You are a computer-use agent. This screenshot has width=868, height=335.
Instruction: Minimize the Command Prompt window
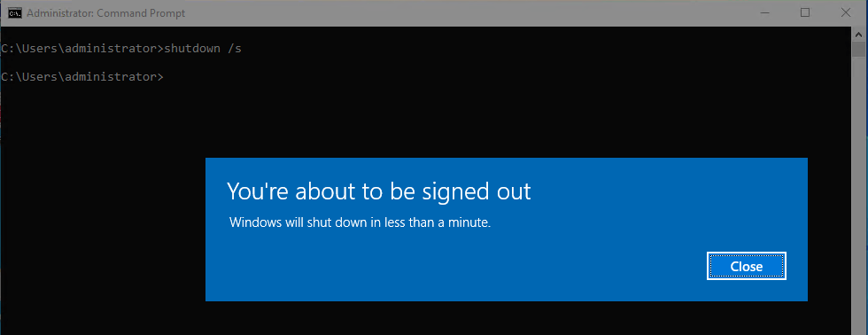(x=764, y=12)
